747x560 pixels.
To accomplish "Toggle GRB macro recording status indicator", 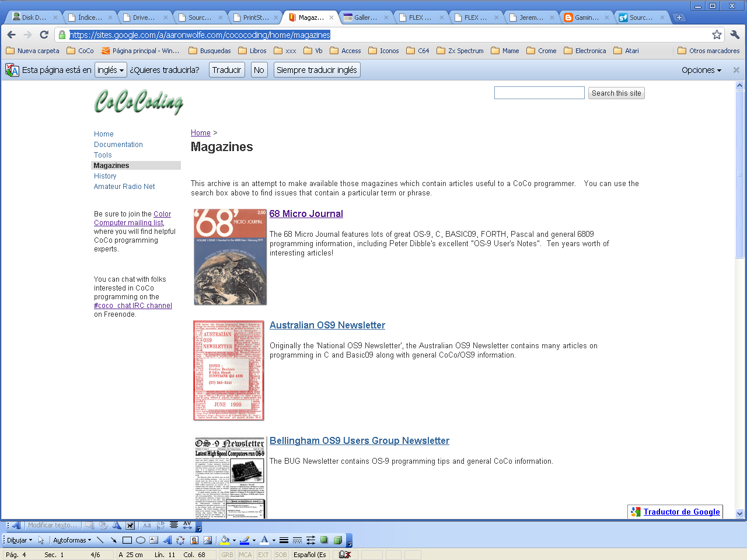I will [227, 555].
